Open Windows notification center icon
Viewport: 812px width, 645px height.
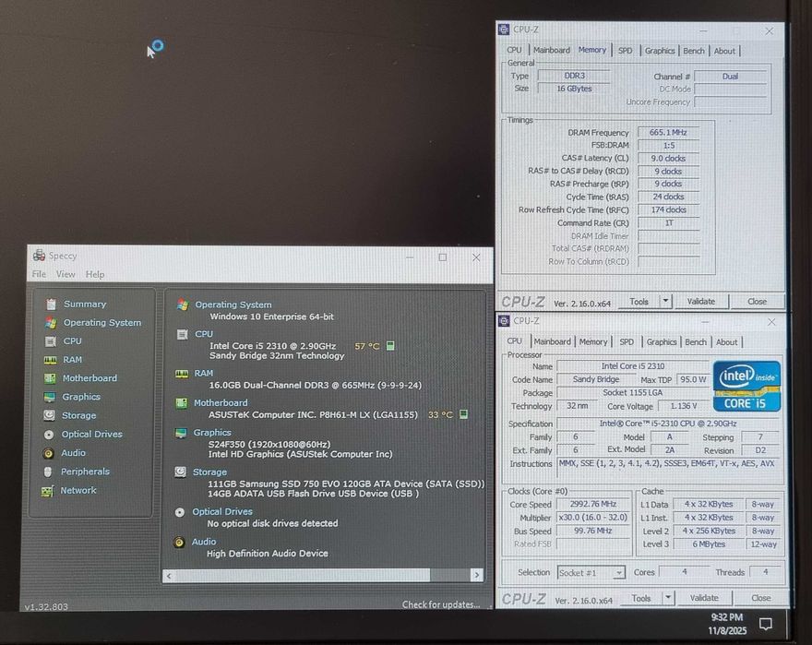coord(765,623)
